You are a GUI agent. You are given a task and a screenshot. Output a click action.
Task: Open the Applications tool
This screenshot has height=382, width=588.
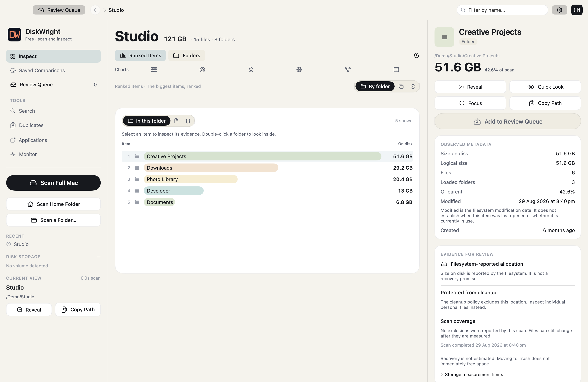[53, 140]
